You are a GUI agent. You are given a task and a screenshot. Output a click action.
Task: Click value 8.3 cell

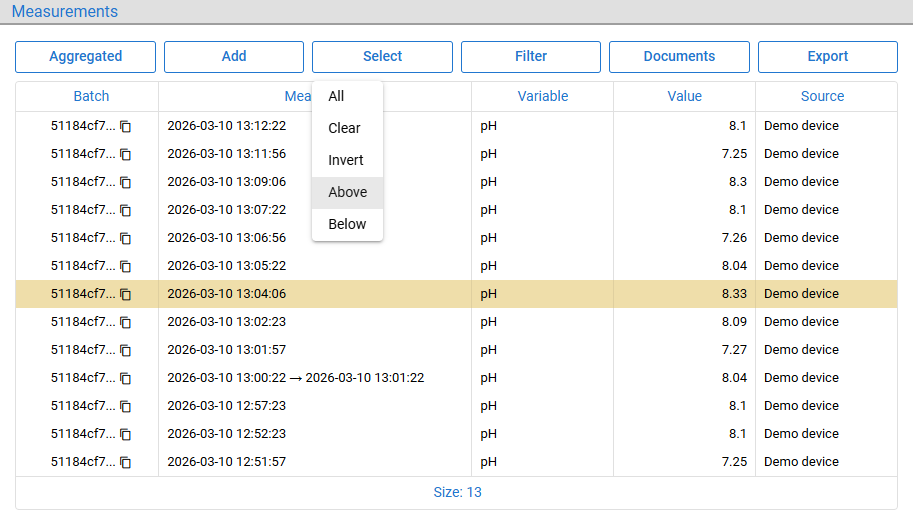(x=738, y=182)
